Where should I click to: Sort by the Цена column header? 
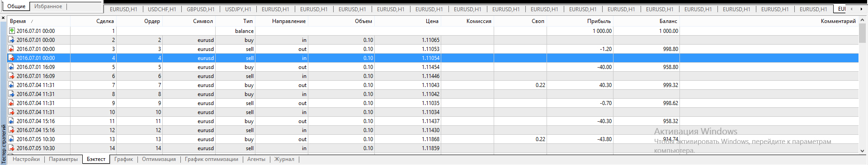click(408, 21)
